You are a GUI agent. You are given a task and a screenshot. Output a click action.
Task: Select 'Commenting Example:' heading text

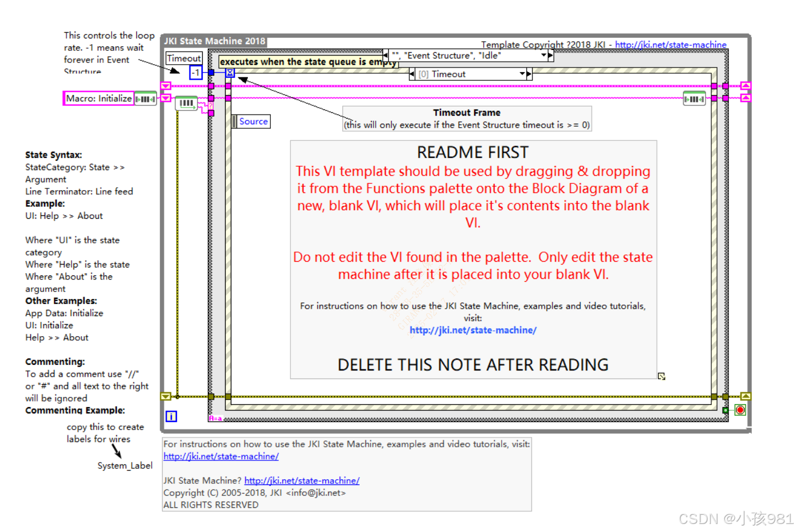pyautogui.click(x=75, y=410)
